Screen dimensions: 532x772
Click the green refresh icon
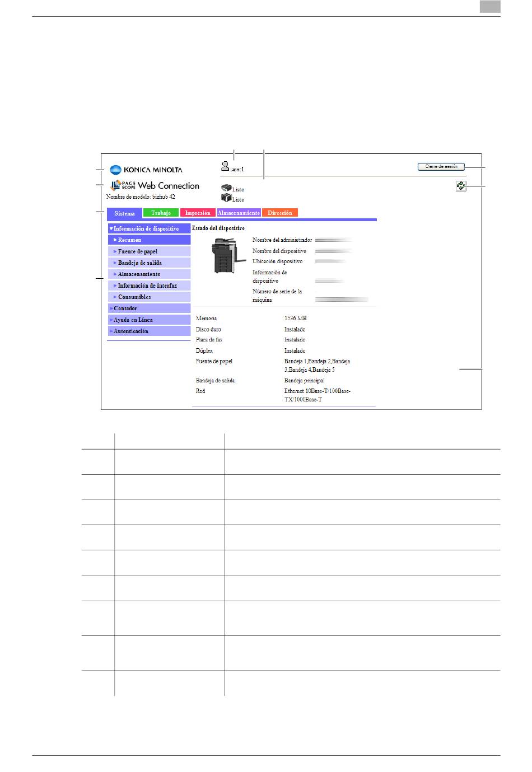(461, 186)
